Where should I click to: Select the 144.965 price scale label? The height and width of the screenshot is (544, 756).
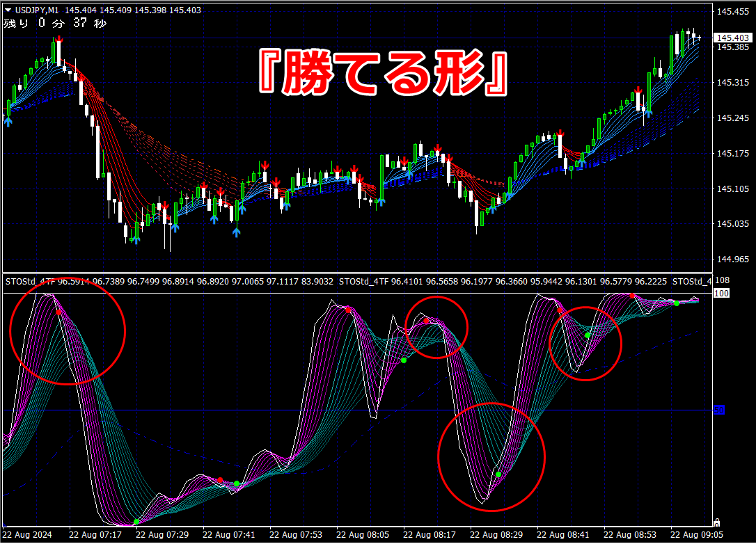(733, 259)
